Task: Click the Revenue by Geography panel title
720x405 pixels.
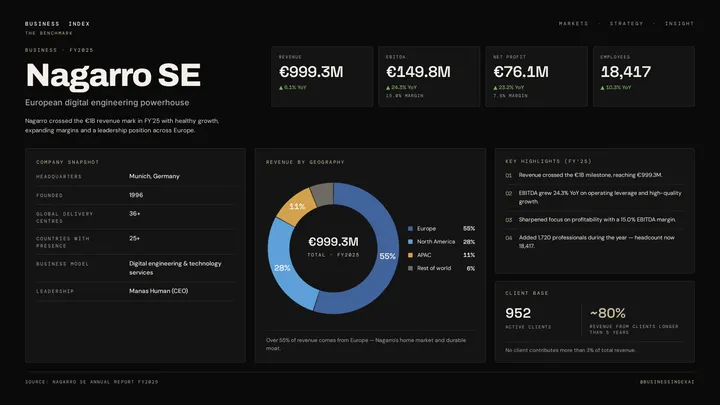Action: pyautogui.click(x=305, y=162)
